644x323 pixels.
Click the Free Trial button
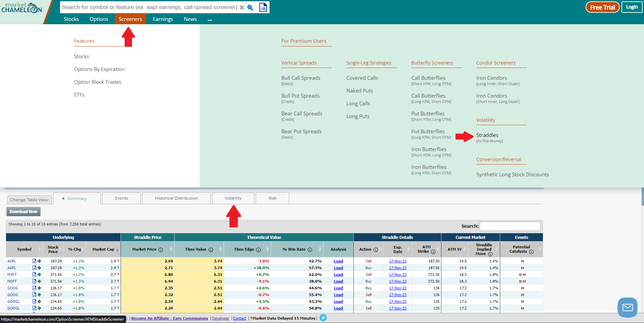click(x=602, y=7)
